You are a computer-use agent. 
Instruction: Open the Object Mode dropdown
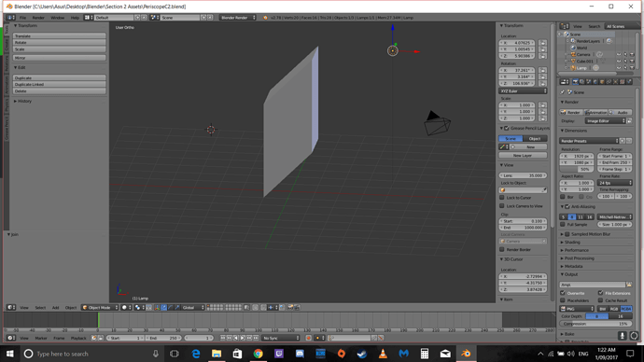click(x=100, y=307)
